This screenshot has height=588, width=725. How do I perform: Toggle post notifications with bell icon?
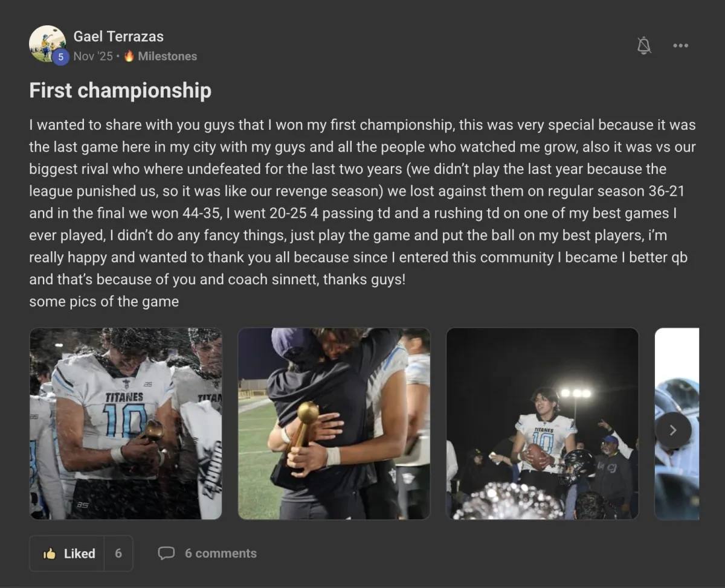pos(644,45)
